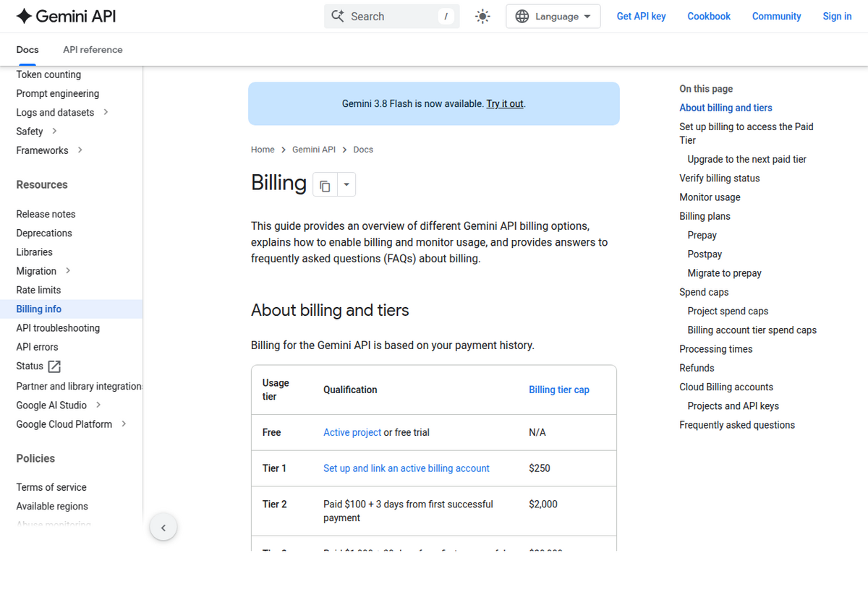
Task: Switch to the API reference tab
Action: [x=93, y=50]
